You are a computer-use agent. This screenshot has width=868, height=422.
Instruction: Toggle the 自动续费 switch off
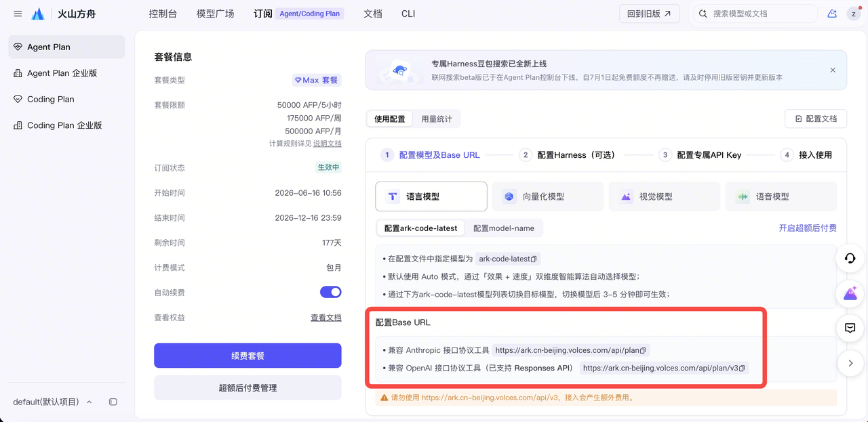tap(331, 292)
